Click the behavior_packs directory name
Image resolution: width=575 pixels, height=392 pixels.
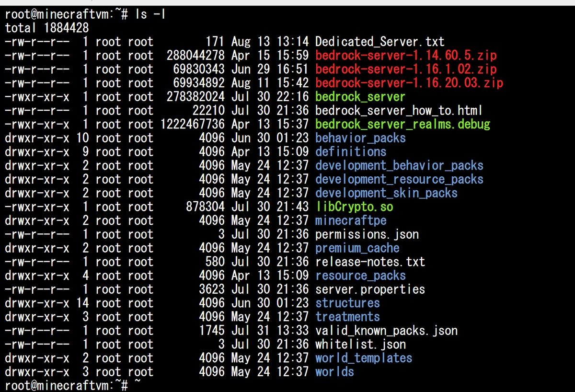coord(360,138)
